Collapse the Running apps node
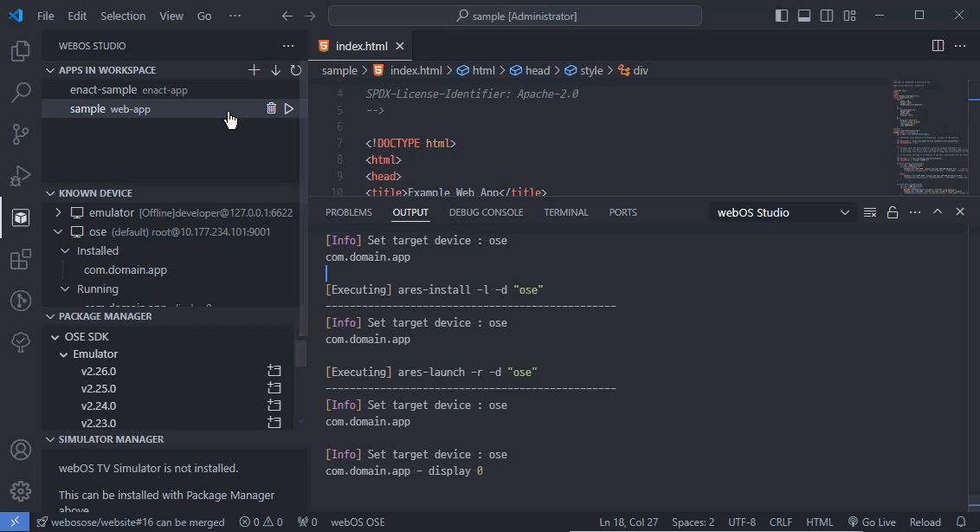 [x=65, y=289]
